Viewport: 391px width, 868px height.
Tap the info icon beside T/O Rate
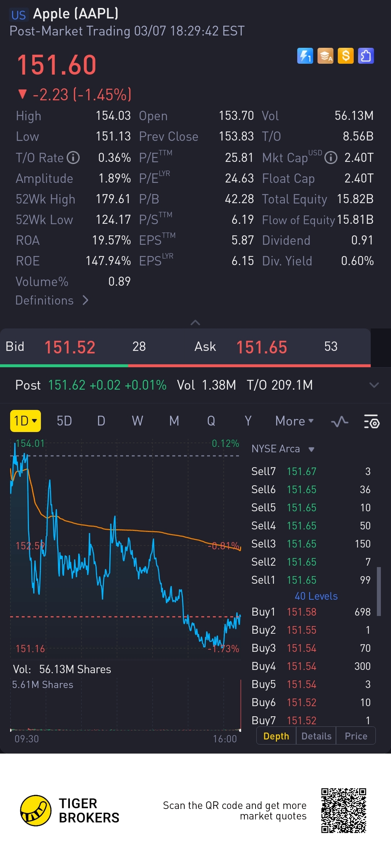tap(73, 158)
